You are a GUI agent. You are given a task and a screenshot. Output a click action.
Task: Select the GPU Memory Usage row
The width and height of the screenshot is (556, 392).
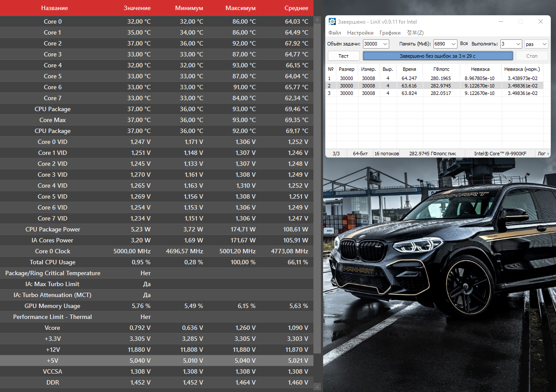[x=157, y=306]
